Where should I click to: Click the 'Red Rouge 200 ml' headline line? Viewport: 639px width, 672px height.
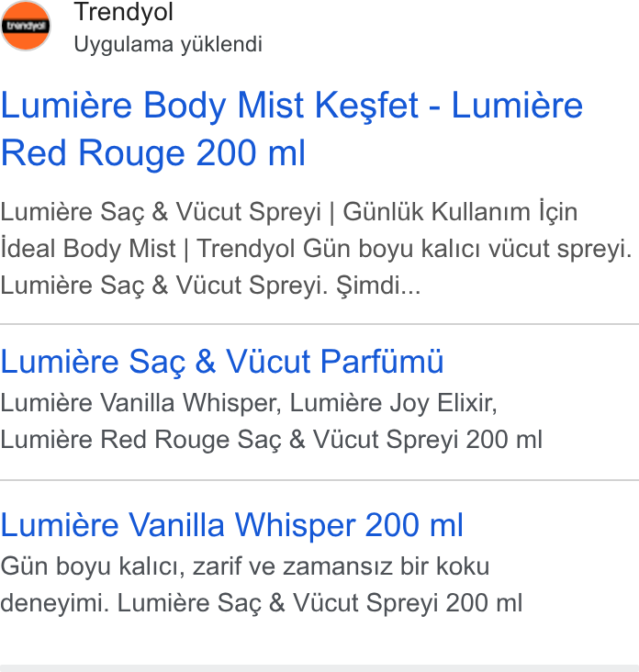(153, 153)
